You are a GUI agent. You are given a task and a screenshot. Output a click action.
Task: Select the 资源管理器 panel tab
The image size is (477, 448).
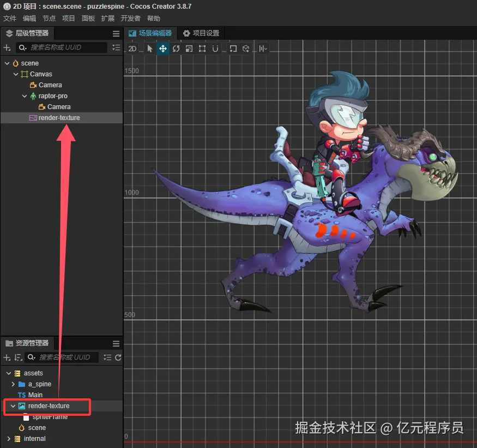coord(27,343)
